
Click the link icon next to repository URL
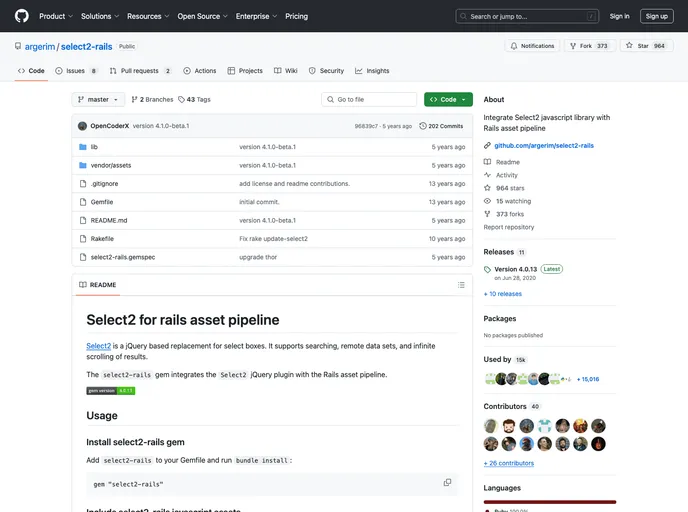(x=487, y=146)
